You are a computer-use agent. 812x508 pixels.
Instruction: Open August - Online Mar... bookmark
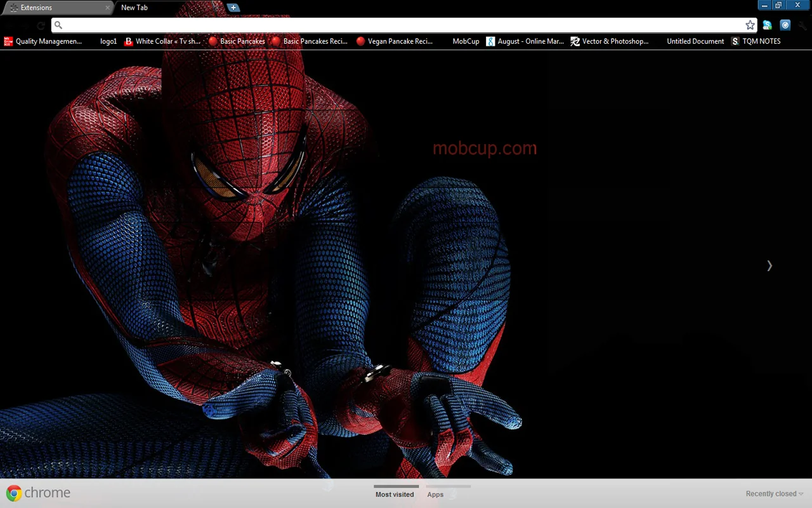[525, 41]
